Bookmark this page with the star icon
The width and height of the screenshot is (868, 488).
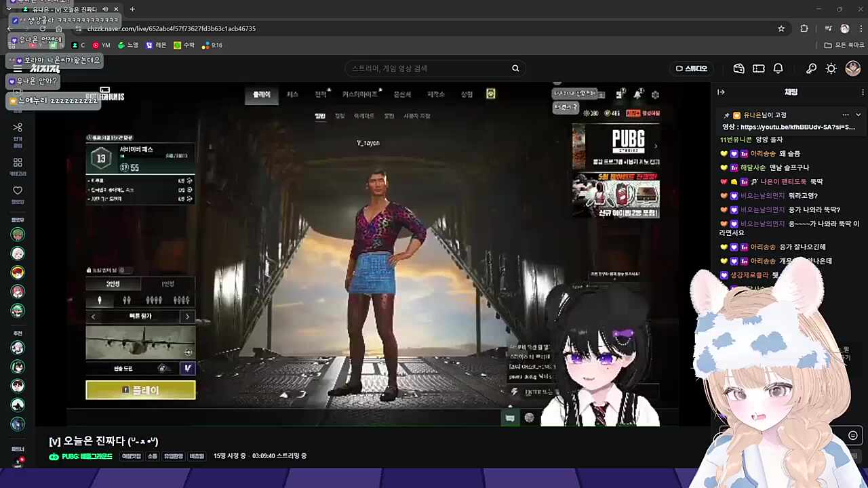781,28
